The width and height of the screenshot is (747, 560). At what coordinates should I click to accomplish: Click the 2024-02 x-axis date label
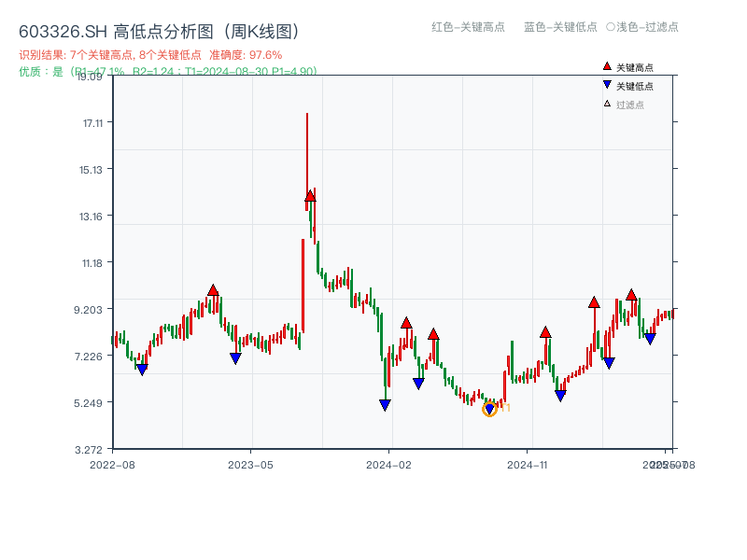(x=388, y=465)
